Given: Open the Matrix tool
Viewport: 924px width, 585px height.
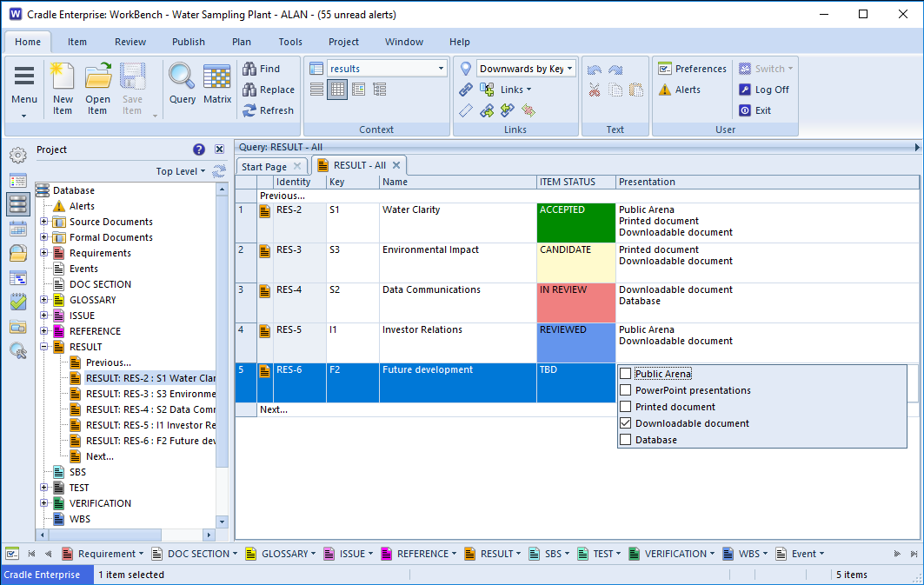Looking at the screenshot, I should tap(217, 78).
